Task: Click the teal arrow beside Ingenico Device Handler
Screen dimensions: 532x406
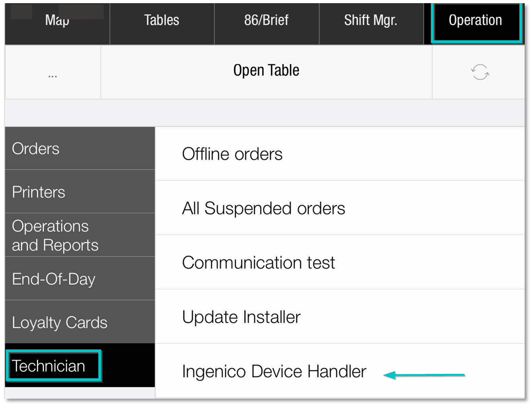Action: pos(424,375)
